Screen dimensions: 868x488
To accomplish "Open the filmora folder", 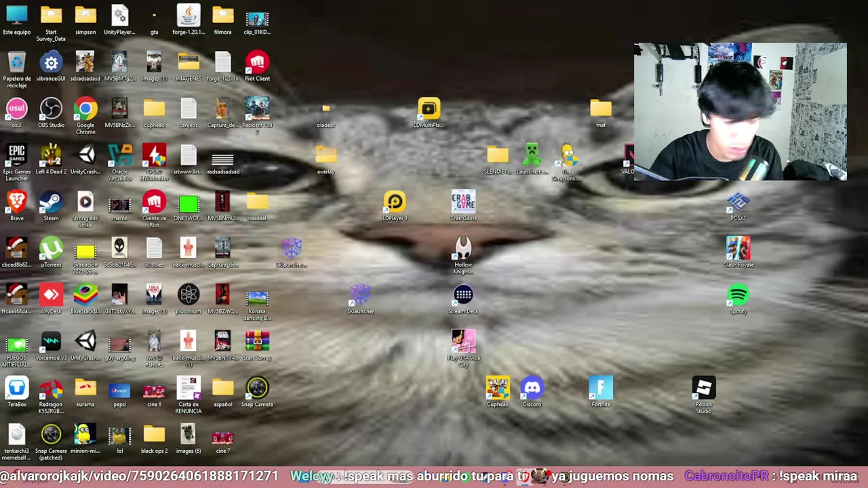I will pyautogui.click(x=223, y=20).
